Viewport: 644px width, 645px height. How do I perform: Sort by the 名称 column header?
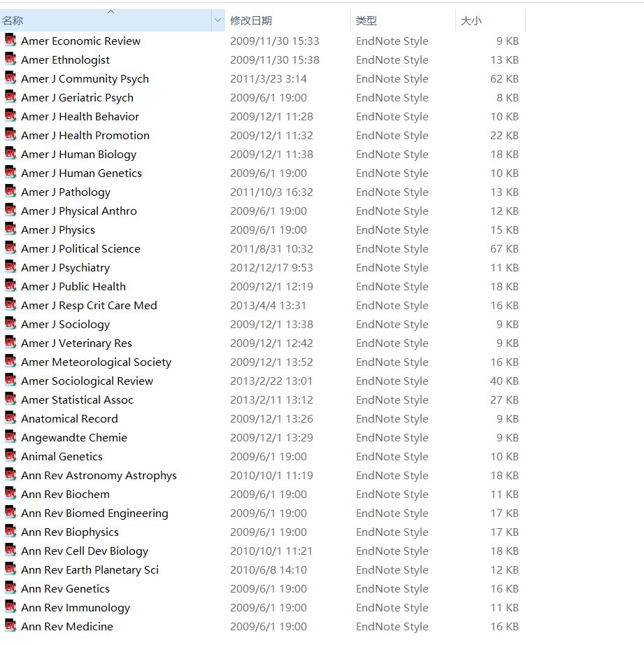[106, 20]
